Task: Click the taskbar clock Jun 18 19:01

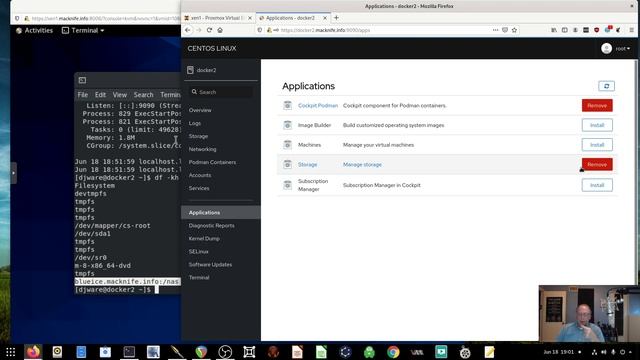Action: coord(558,352)
